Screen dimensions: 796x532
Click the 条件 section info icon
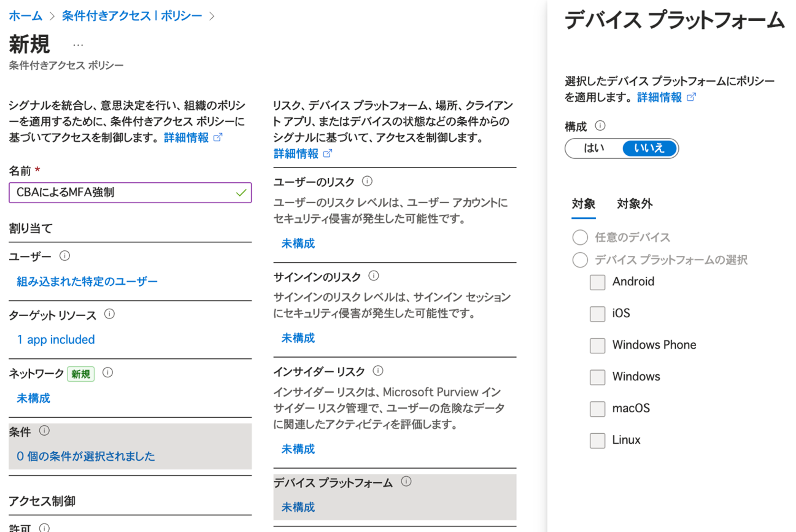pyautogui.click(x=44, y=430)
